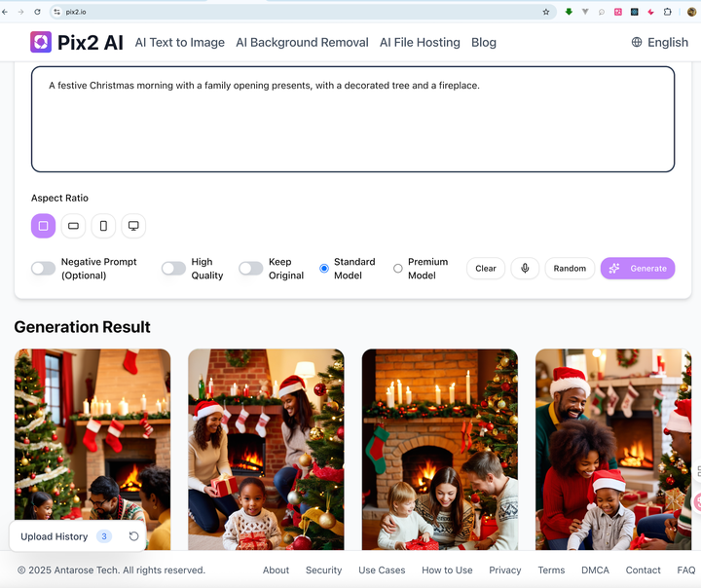
Task: Select the landscape aspect ratio icon
Action: 73,226
